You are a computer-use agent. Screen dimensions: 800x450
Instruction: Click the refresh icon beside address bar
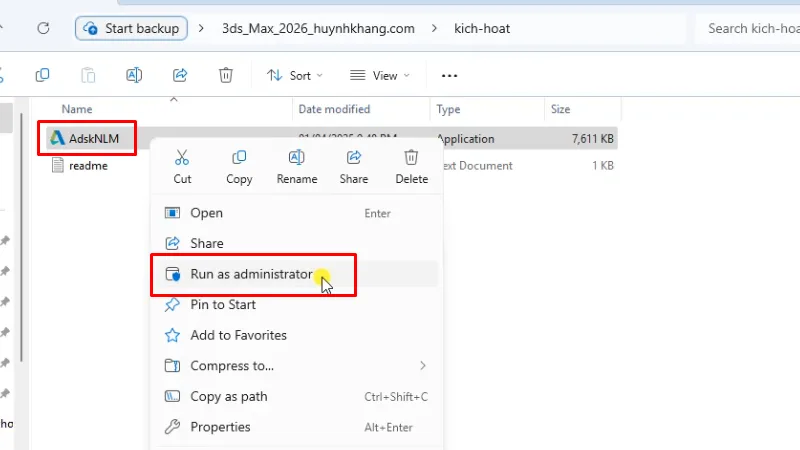click(43, 28)
